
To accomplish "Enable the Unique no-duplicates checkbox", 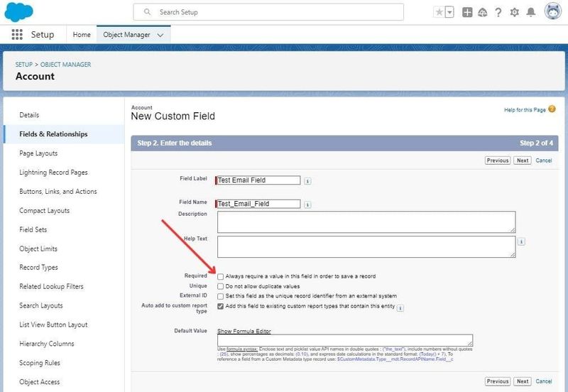I will 220,287.
